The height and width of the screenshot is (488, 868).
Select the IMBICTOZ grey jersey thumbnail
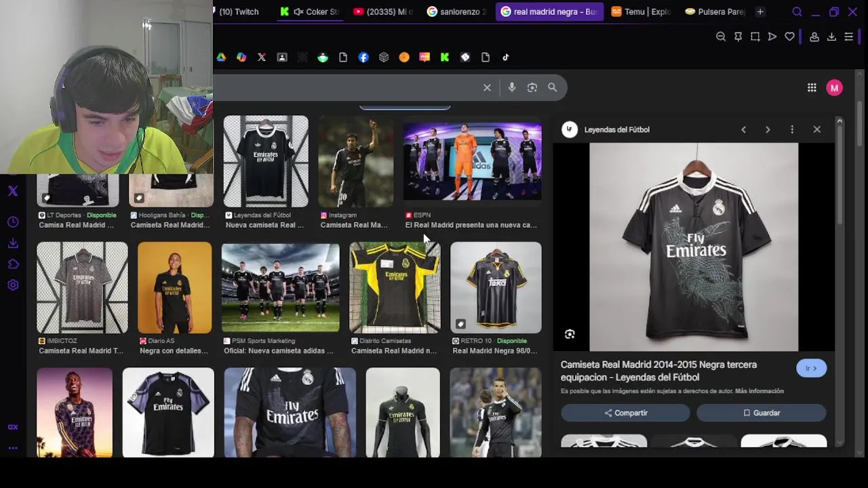coord(82,287)
